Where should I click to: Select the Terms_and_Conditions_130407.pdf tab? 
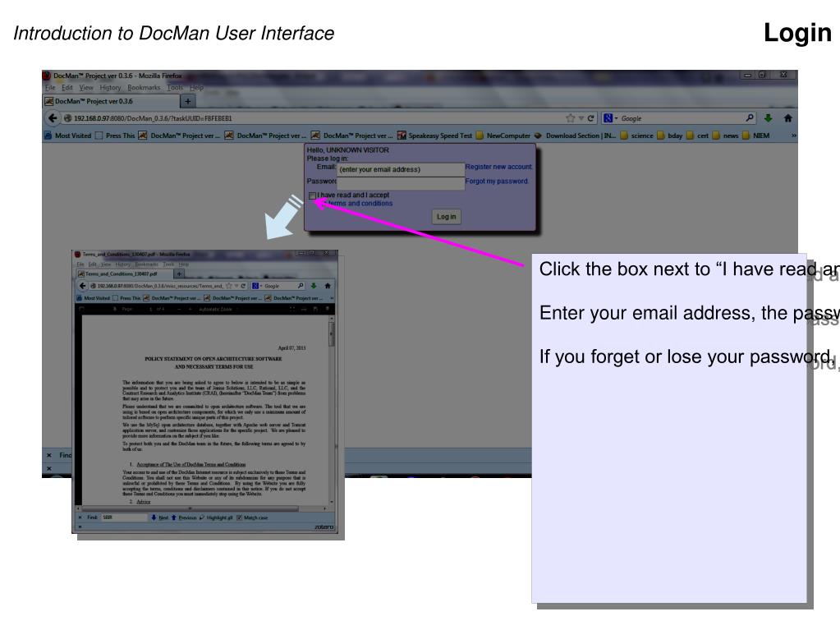pyautogui.click(x=124, y=274)
